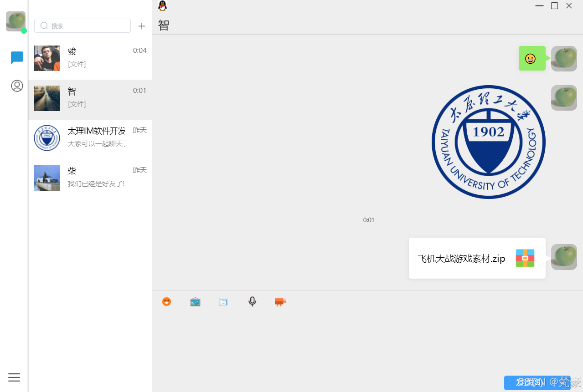The height and width of the screenshot is (392, 583).
Task: Open the hamburger menu at bottom left
Action: 14,377
